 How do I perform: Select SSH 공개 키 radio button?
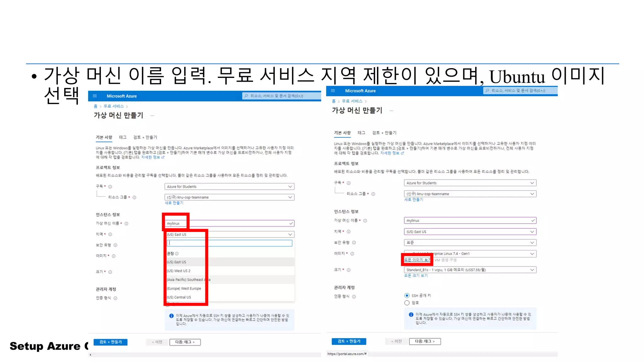click(x=407, y=296)
